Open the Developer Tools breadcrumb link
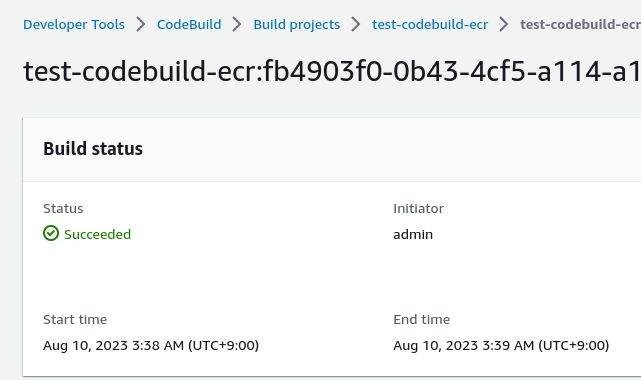Image resolution: width=641 pixels, height=380 pixels. pos(74,25)
